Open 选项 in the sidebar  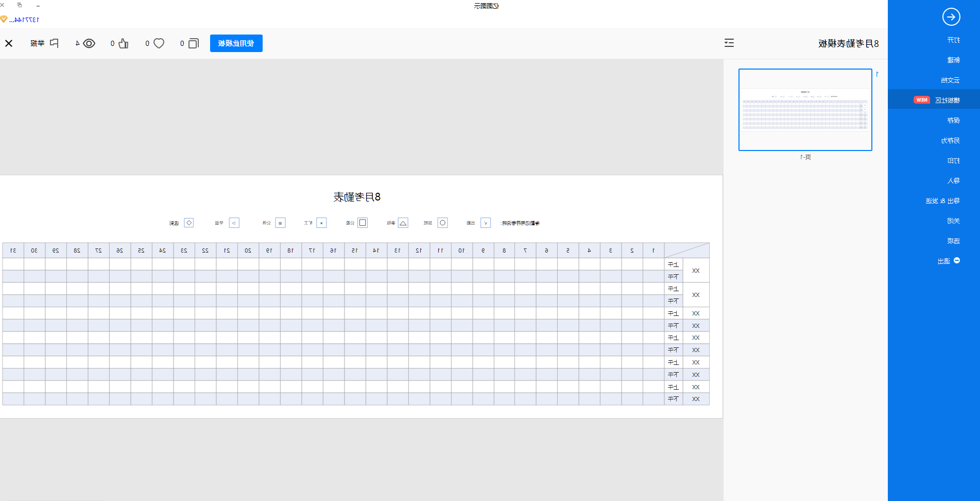[953, 241]
